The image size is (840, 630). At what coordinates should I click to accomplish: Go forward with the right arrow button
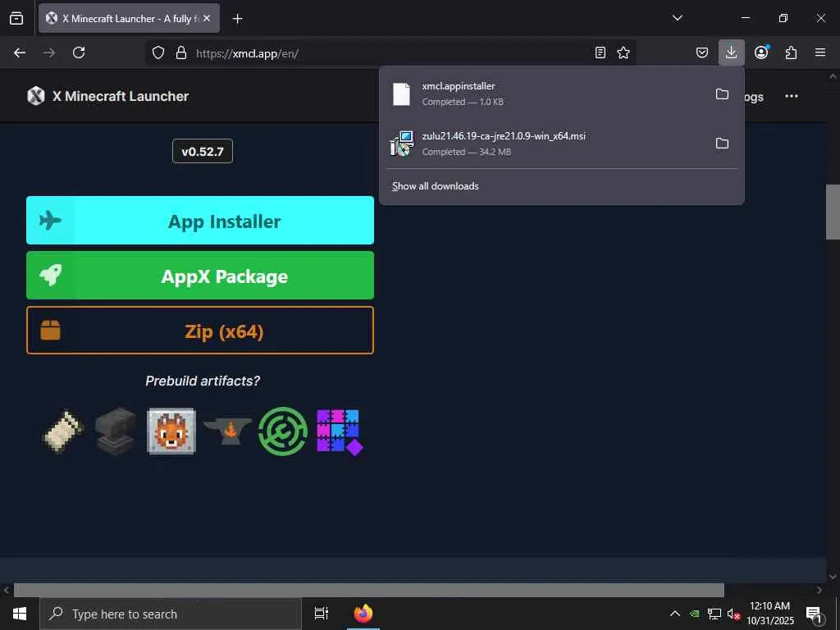[49, 52]
